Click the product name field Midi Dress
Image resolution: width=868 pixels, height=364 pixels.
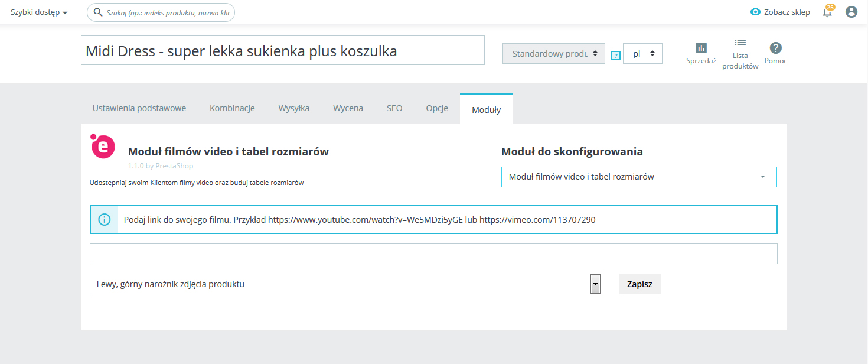pos(282,51)
